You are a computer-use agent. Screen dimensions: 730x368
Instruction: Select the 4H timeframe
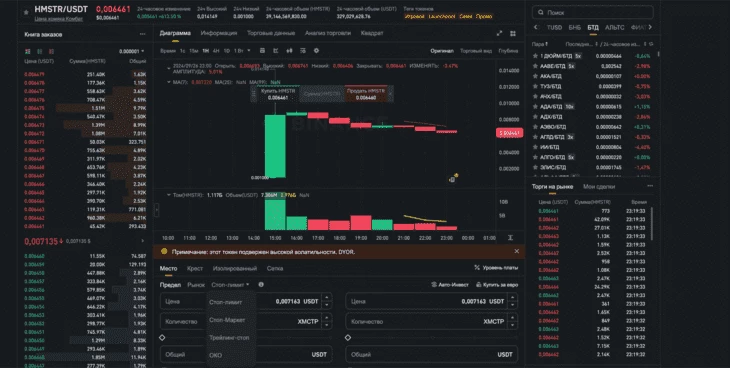click(x=216, y=51)
